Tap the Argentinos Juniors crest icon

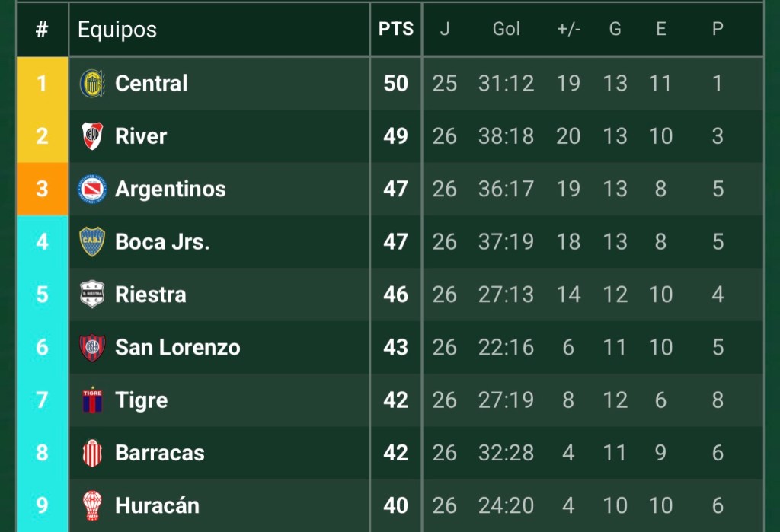pos(93,189)
